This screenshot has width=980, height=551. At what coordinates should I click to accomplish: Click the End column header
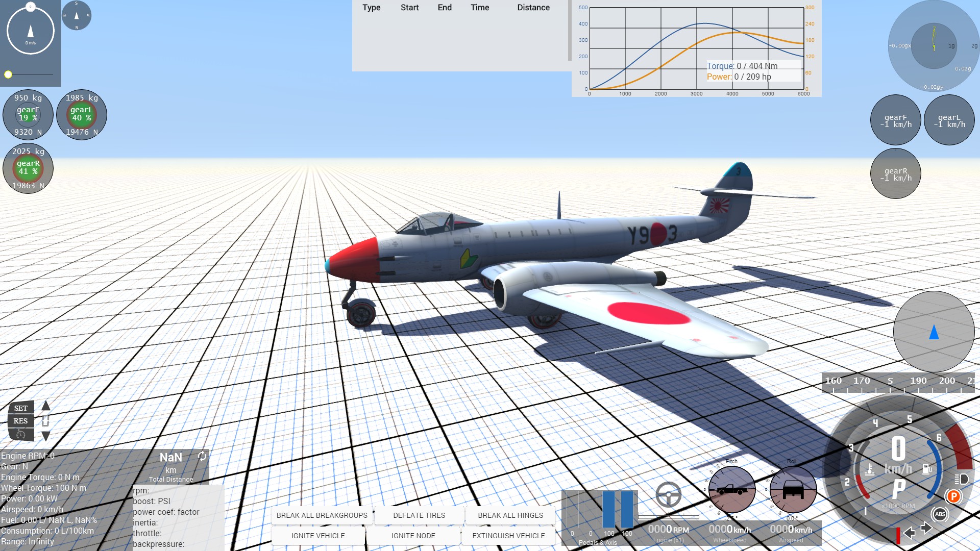click(x=445, y=8)
